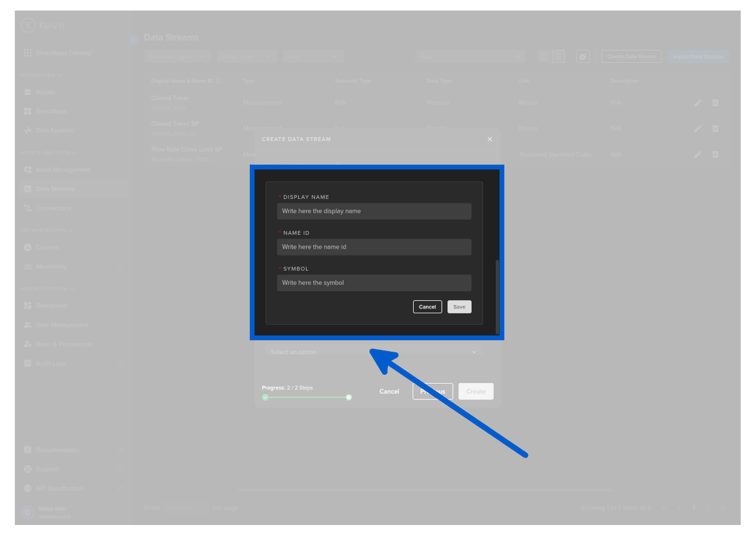
Task: Click Cancel next to the Save button
Action: [427, 307]
